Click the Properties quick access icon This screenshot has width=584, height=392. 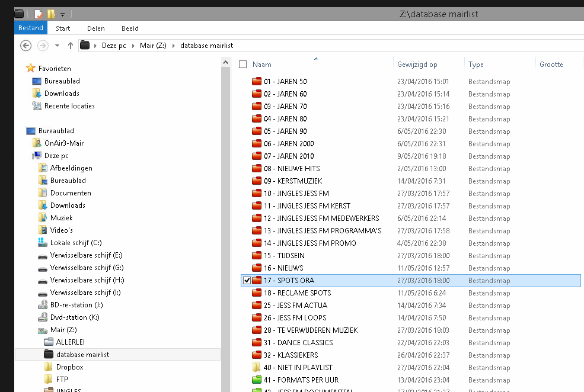pyautogui.click(x=39, y=14)
